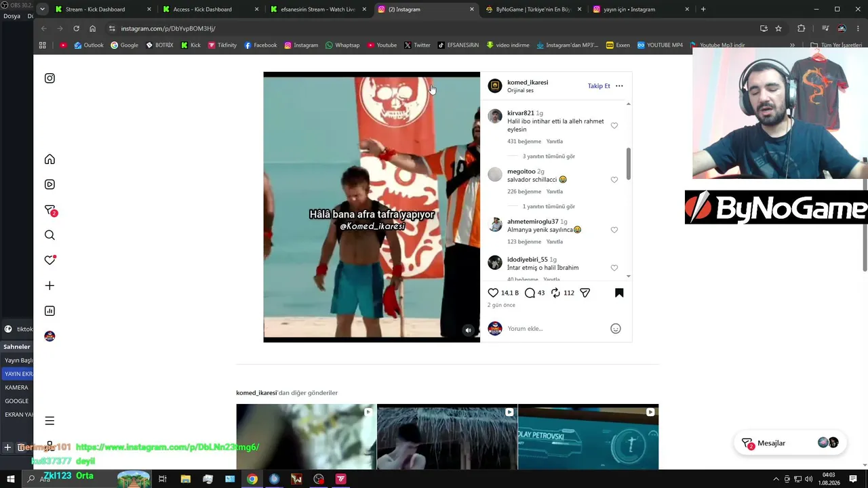Like ahmetemiroglu37's comment
The height and width of the screenshot is (488, 868).
(614, 230)
